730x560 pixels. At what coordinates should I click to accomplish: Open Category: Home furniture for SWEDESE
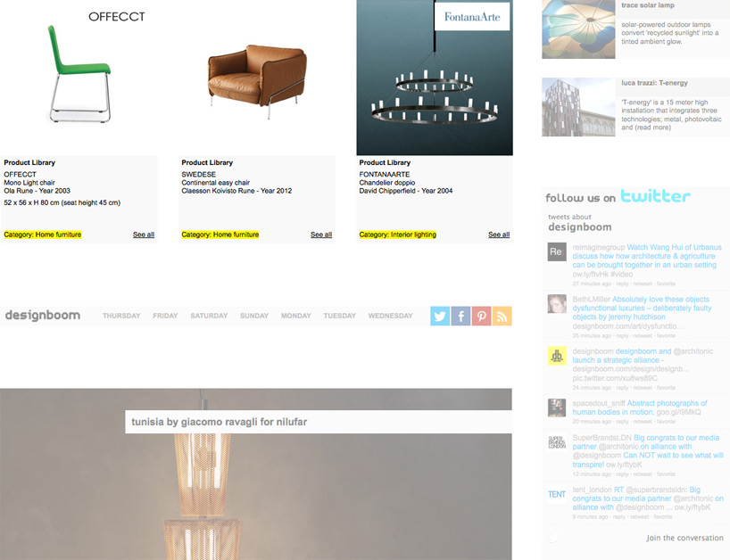pos(220,235)
